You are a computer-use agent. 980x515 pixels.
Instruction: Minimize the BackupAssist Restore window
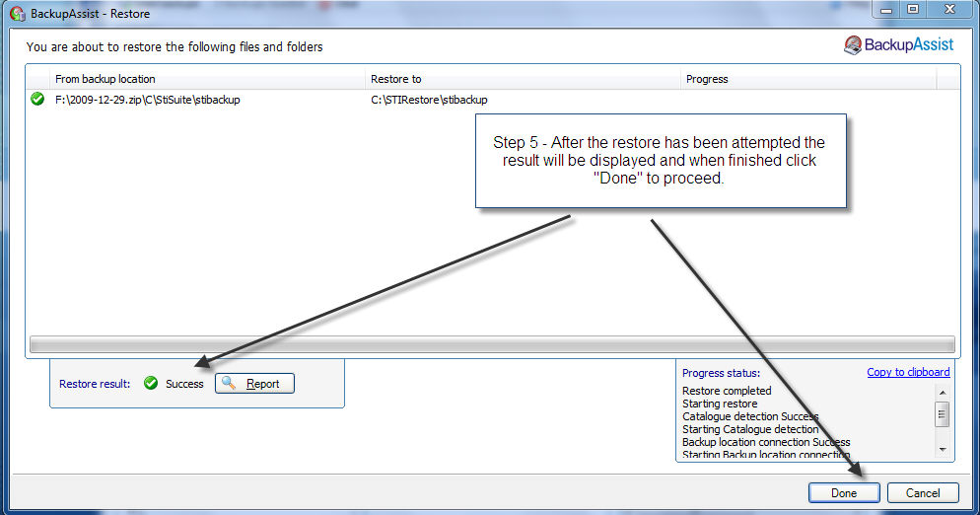tap(886, 10)
